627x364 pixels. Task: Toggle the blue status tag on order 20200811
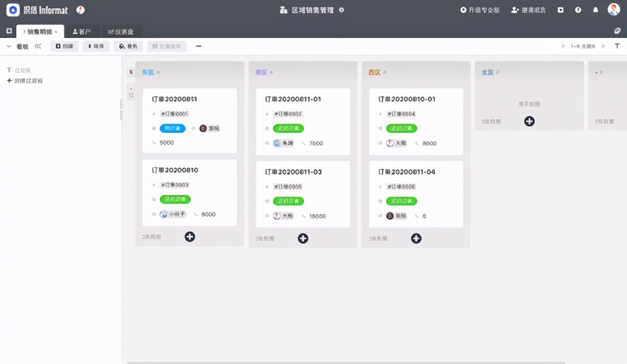[x=171, y=128]
